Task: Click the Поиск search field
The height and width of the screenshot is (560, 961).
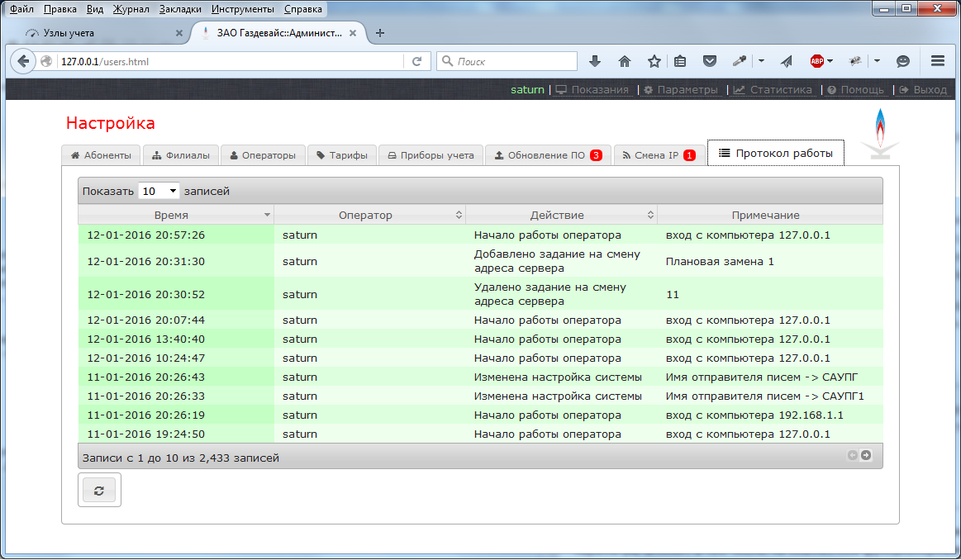Action: (512, 61)
